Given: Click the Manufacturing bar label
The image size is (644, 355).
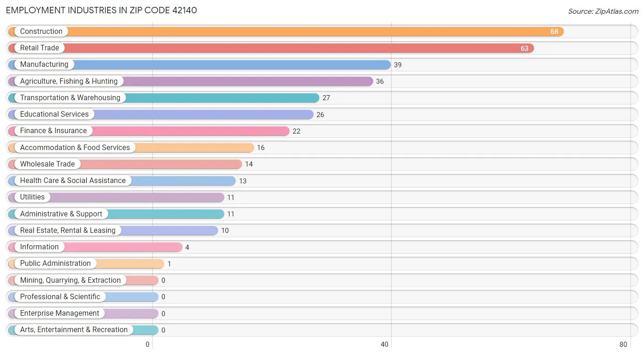Looking at the screenshot, I should 44,65.
